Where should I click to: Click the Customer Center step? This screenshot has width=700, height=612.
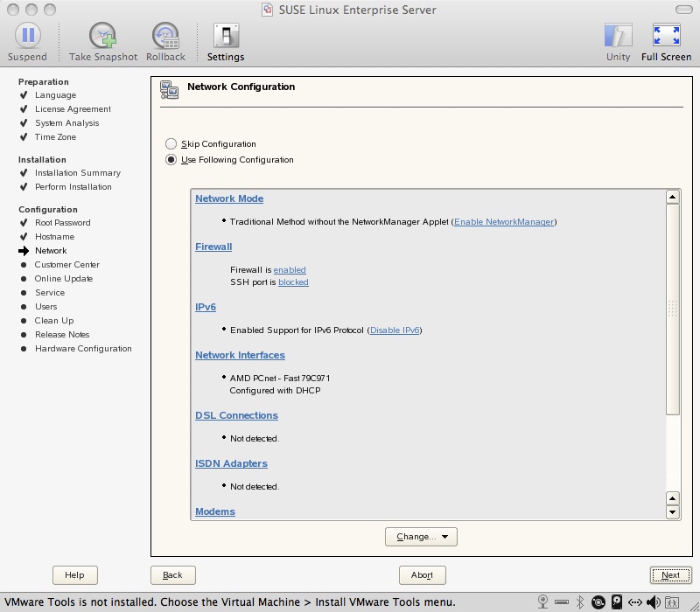(67, 265)
